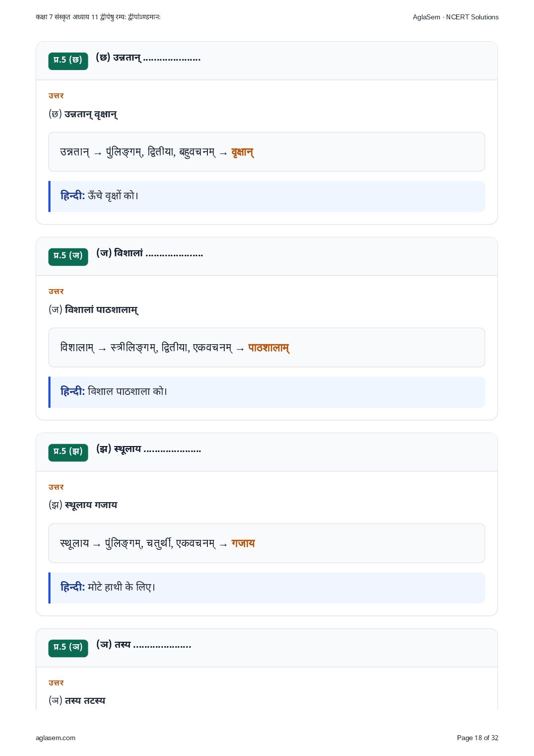The height and width of the screenshot is (756, 534).
Task: Click the question heading (ज) विशालां
Action: click(x=149, y=253)
